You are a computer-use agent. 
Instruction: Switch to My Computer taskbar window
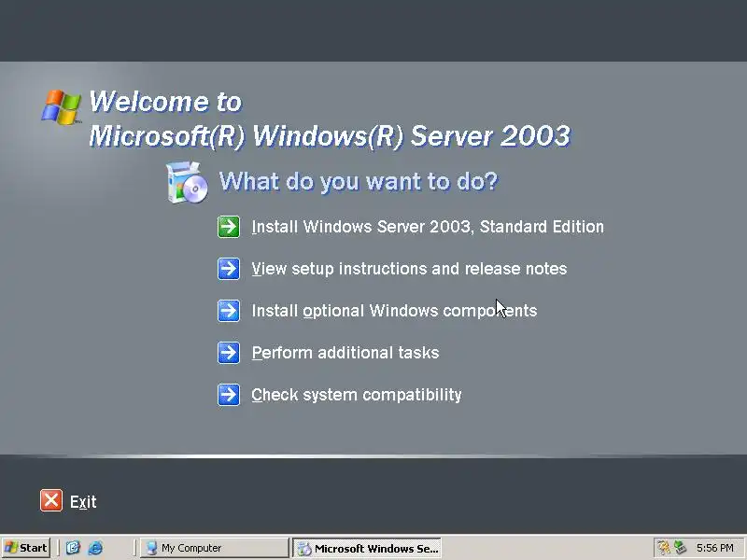pos(214,548)
